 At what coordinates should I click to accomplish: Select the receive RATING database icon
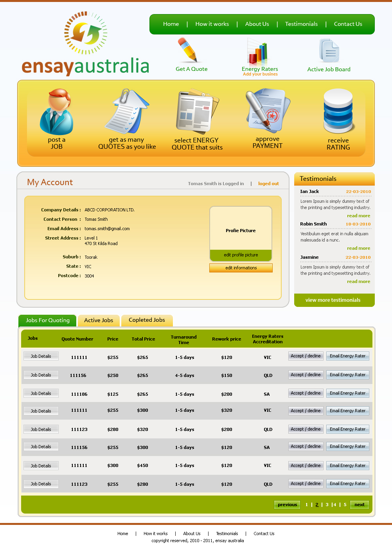click(338, 111)
